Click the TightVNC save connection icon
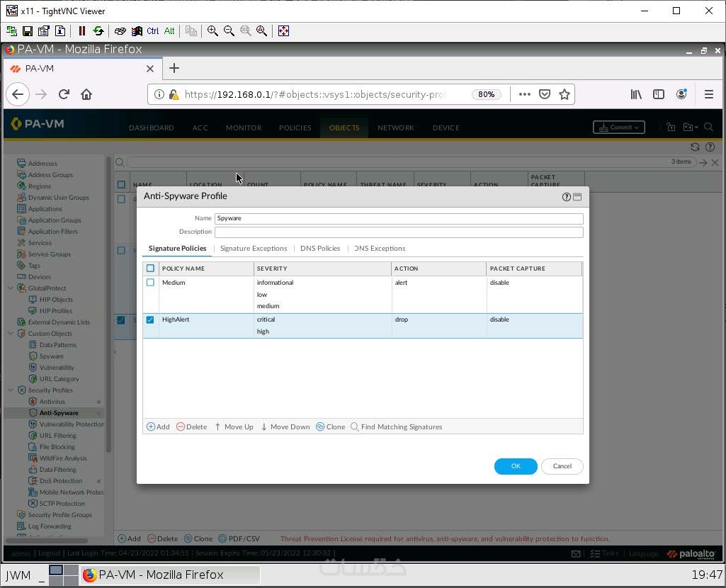This screenshot has height=588, width=726. pos(28,31)
